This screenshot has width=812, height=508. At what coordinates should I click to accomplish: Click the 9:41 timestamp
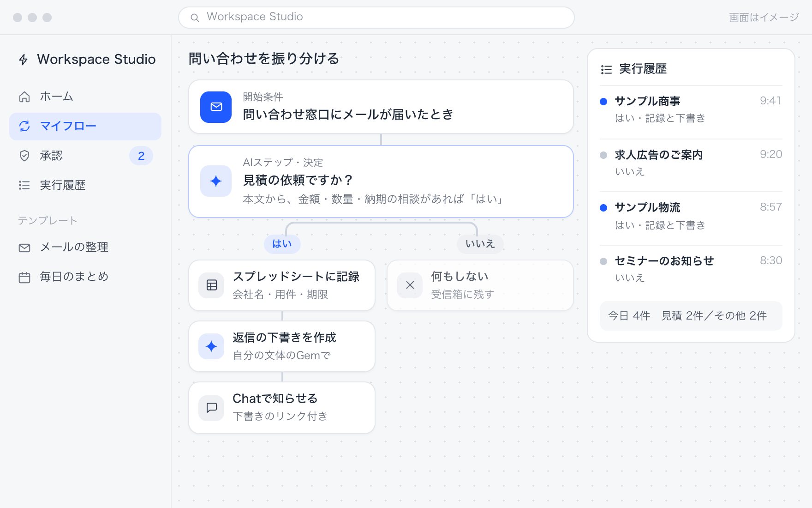click(x=770, y=101)
